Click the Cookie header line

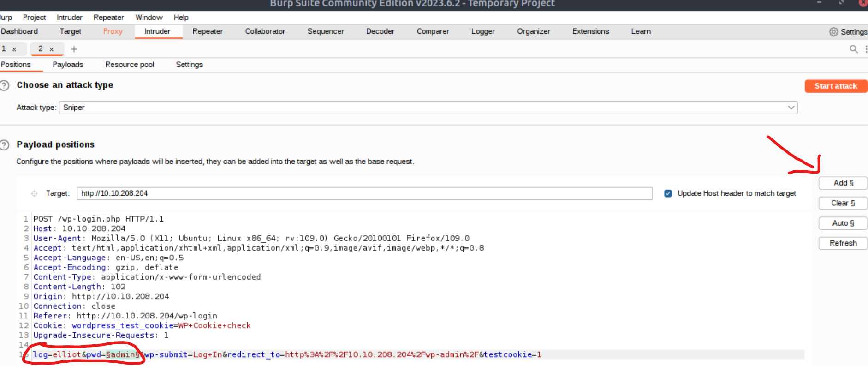click(142, 325)
